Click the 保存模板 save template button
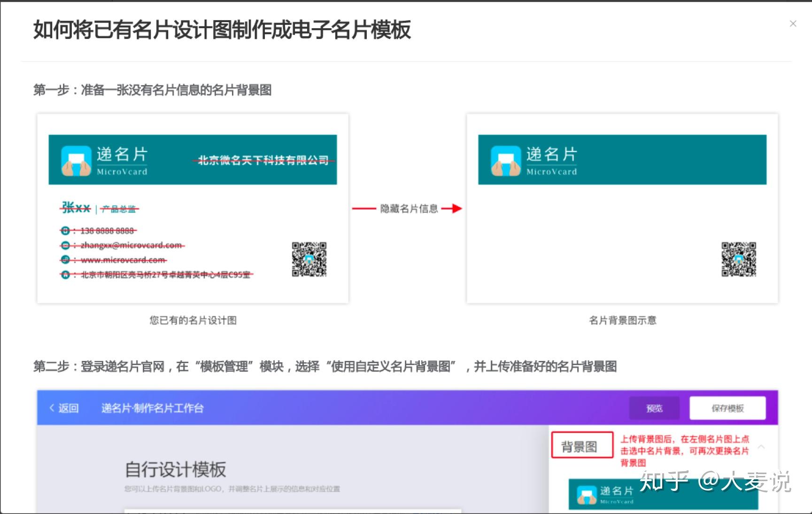 (727, 408)
